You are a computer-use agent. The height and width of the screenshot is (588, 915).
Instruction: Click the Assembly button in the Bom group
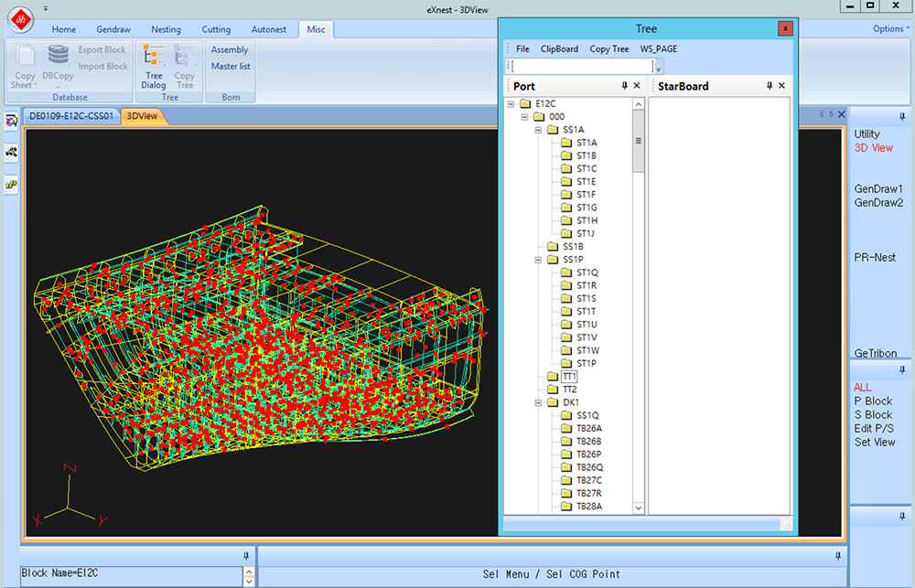230,50
